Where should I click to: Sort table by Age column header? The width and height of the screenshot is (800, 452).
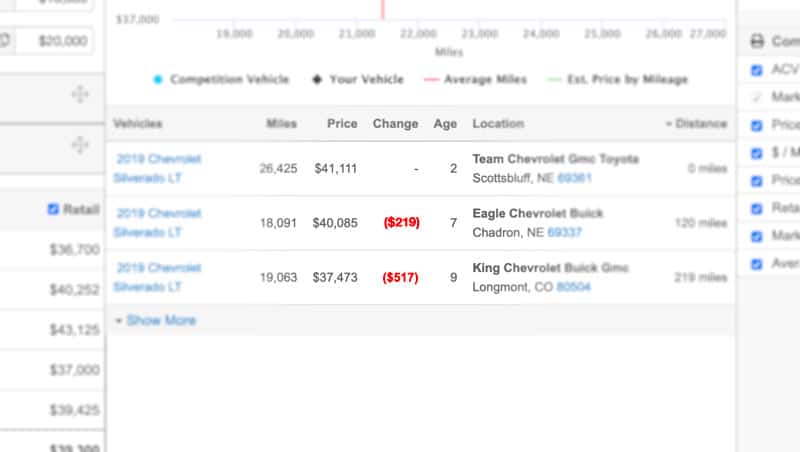point(445,124)
